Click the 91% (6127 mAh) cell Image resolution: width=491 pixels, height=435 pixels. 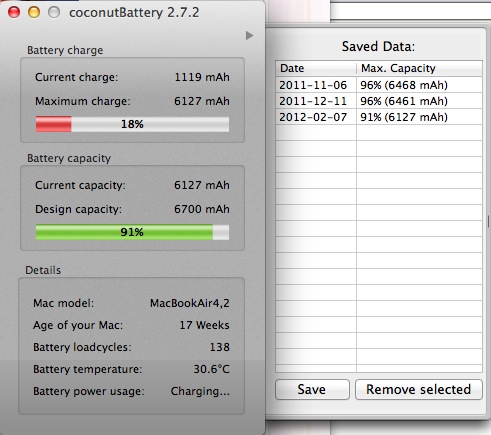click(419, 117)
